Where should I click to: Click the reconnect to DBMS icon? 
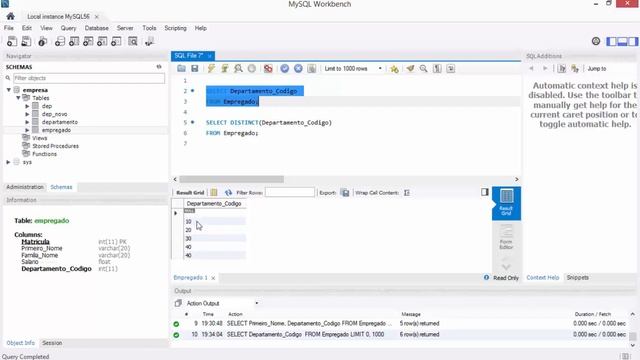click(149, 41)
